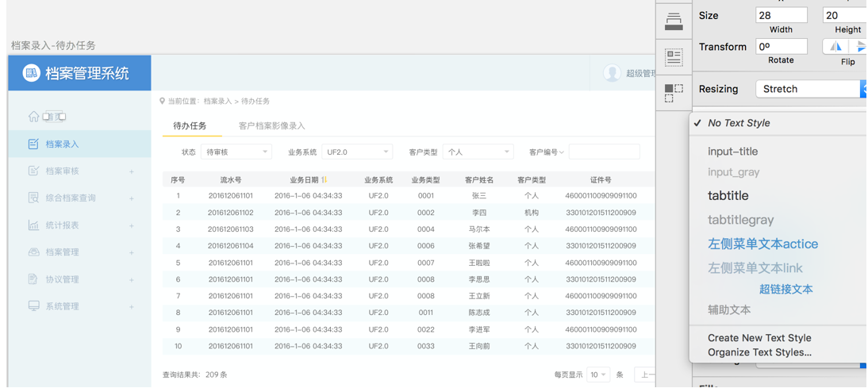This screenshot has height=392, width=868.
Task: Click the 系统管理 monitor icon
Action: (x=34, y=306)
